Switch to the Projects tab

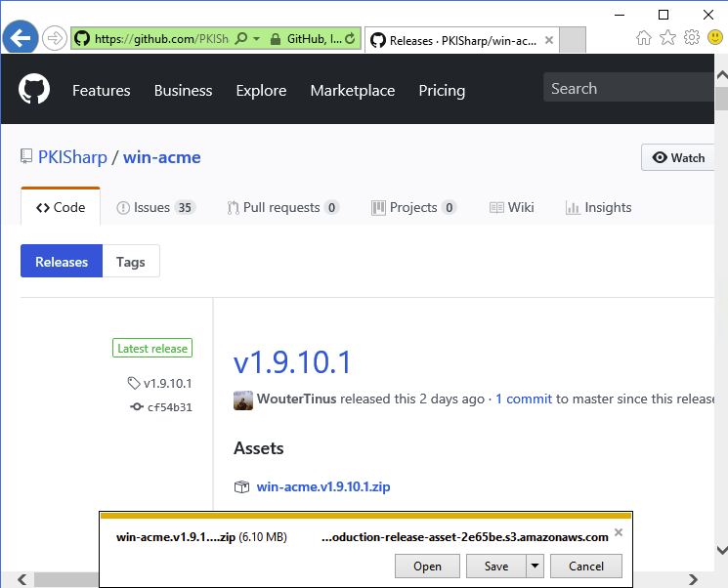(x=414, y=207)
